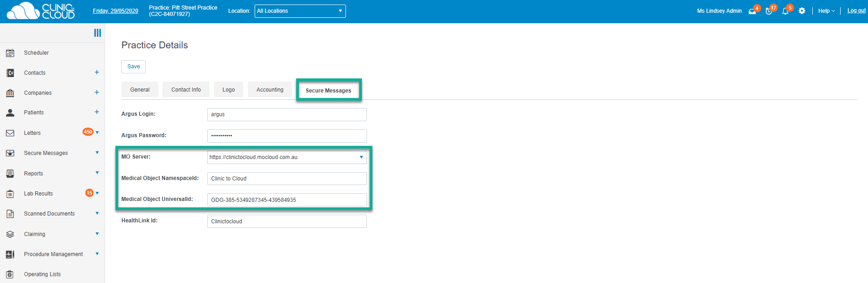This screenshot has height=283, width=868.
Task: Click the Secure Messages sidebar icon
Action: click(x=10, y=153)
